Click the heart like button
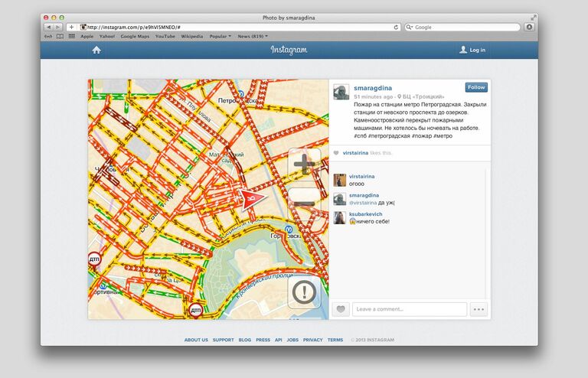This screenshot has width=588, height=378. (341, 309)
